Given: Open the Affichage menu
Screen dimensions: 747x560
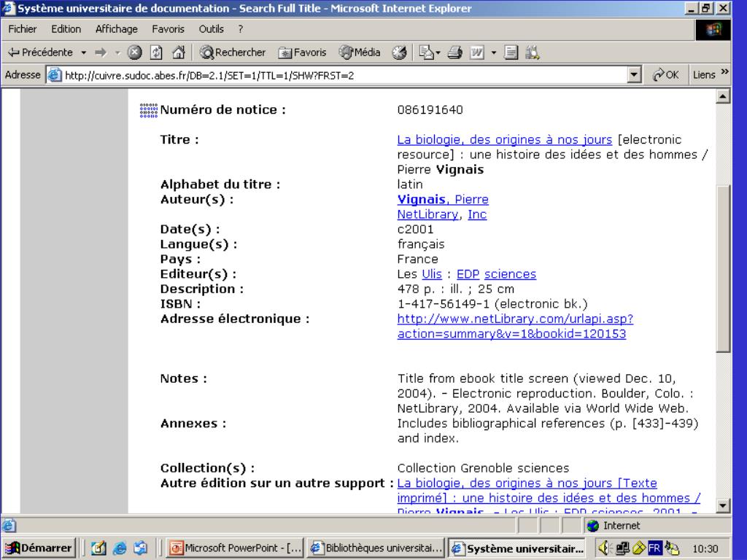Looking at the screenshot, I should [x=116, y=29].
